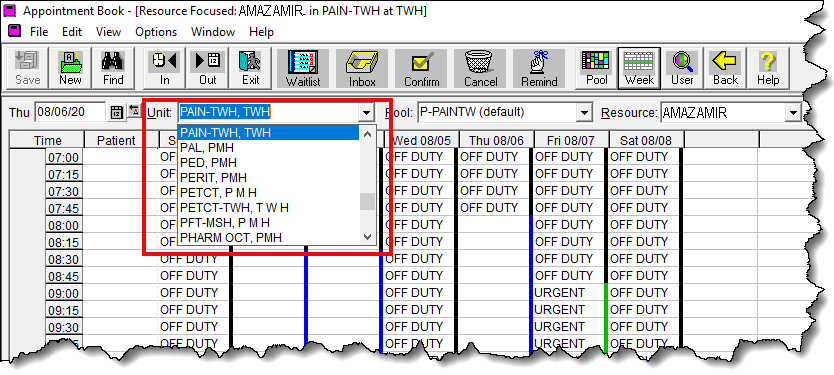Switch to the Pool view
Screen dimensions: 834x375
596,69
